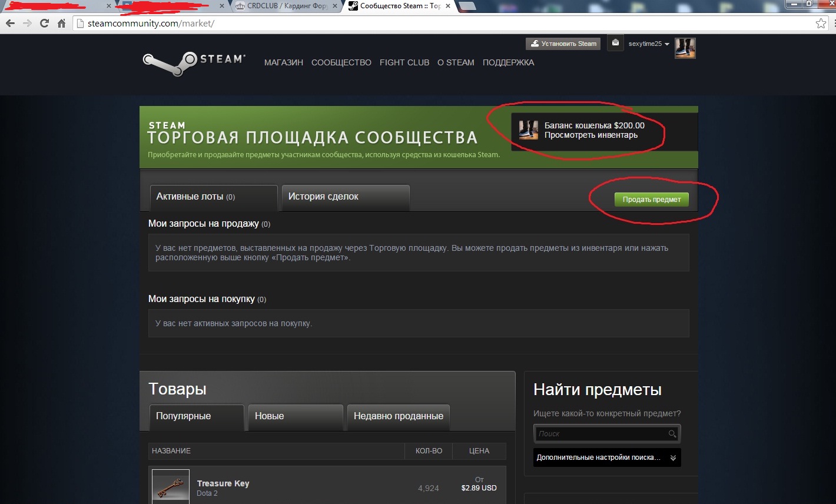Sort by the КОЛ-ВО column header
836x504 pixels.
(429, 450)
